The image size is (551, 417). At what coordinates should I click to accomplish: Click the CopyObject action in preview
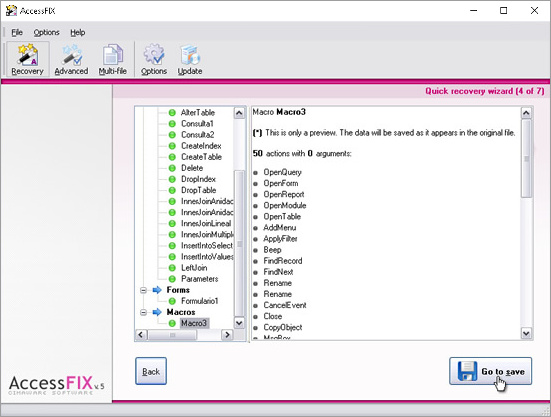[x=283, y=327]
